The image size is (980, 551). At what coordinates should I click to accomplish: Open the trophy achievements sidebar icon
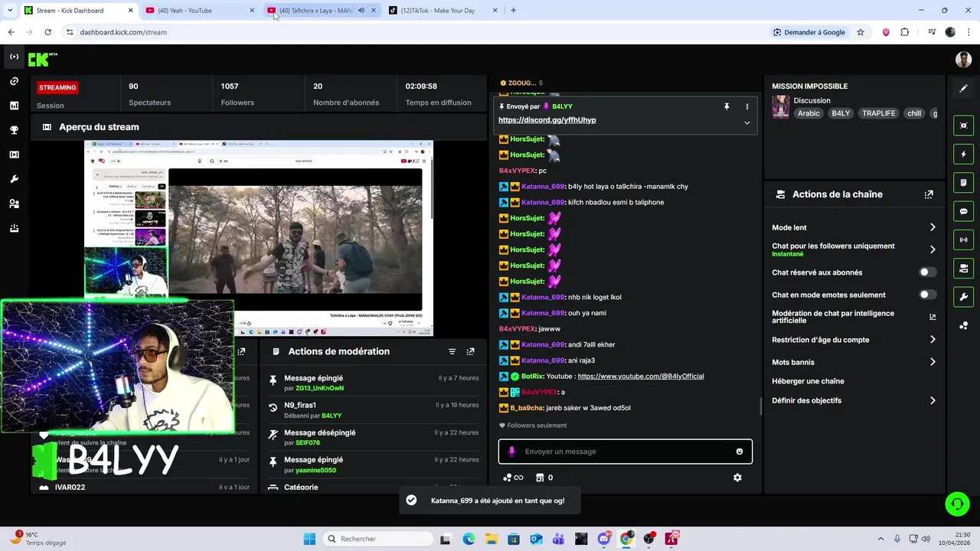(x=14, y=130)
